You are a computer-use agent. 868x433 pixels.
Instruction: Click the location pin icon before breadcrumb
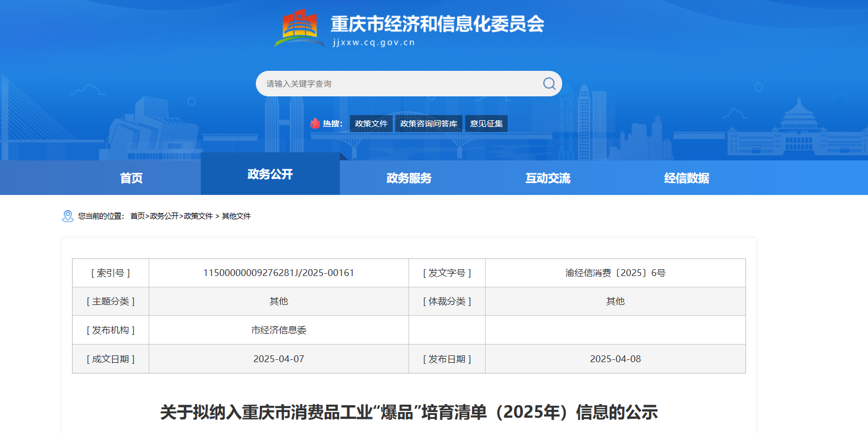click(68, 216)
